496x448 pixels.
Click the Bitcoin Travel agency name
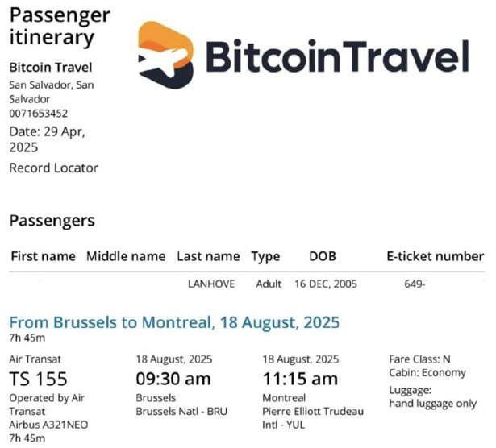51,68
